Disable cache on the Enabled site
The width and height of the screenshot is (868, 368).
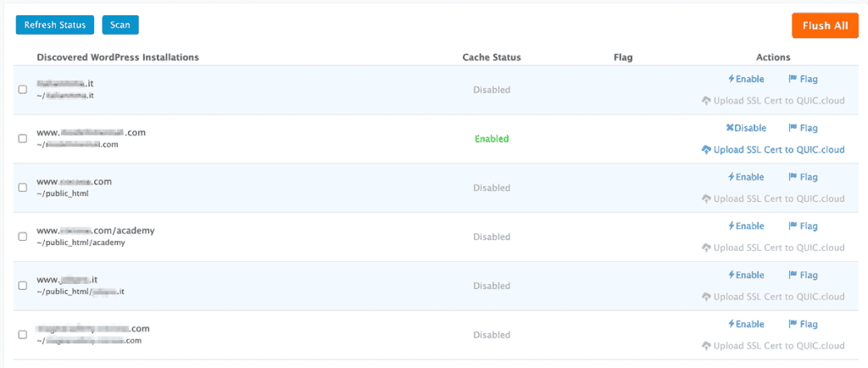point(746,128)
